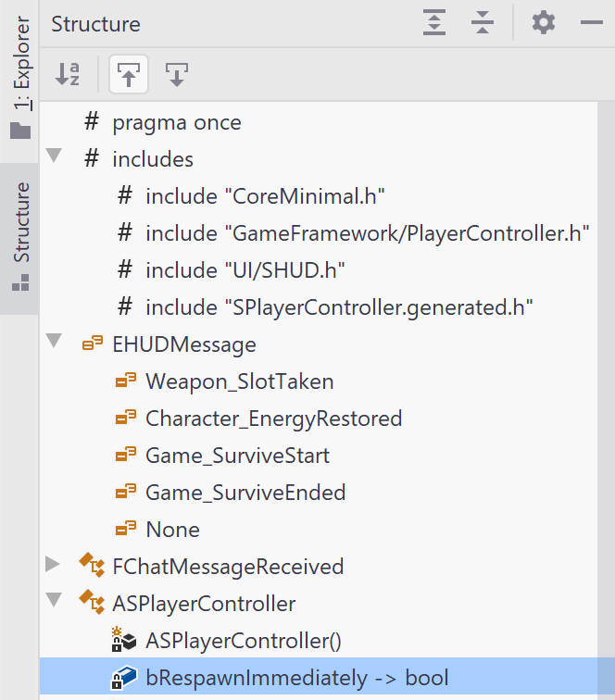
Task: Click the ASPlayerController() constructor icon
Action: 123,641
